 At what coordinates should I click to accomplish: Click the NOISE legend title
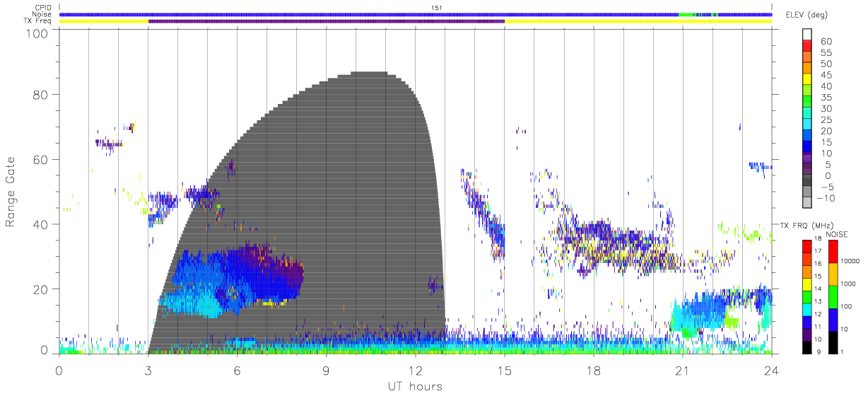[837, 233]
